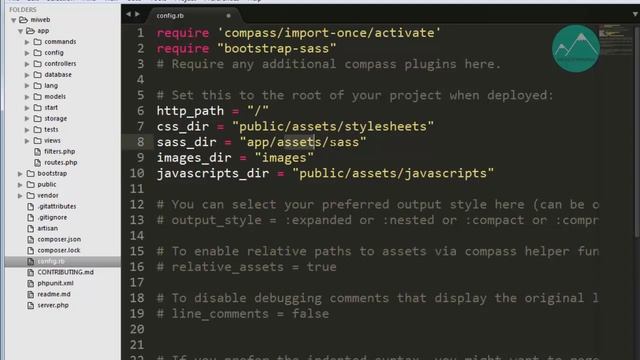The height and width of the screenshot is (360, 640).
Task: Click the models folder icon
Action: (38, 97)
